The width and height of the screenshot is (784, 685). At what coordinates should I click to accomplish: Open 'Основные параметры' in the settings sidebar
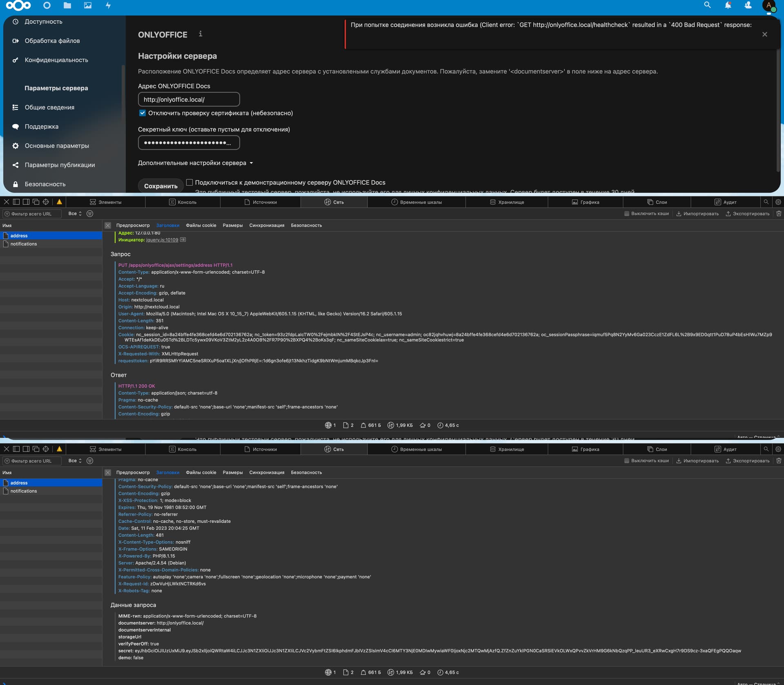tap(57, 146)
